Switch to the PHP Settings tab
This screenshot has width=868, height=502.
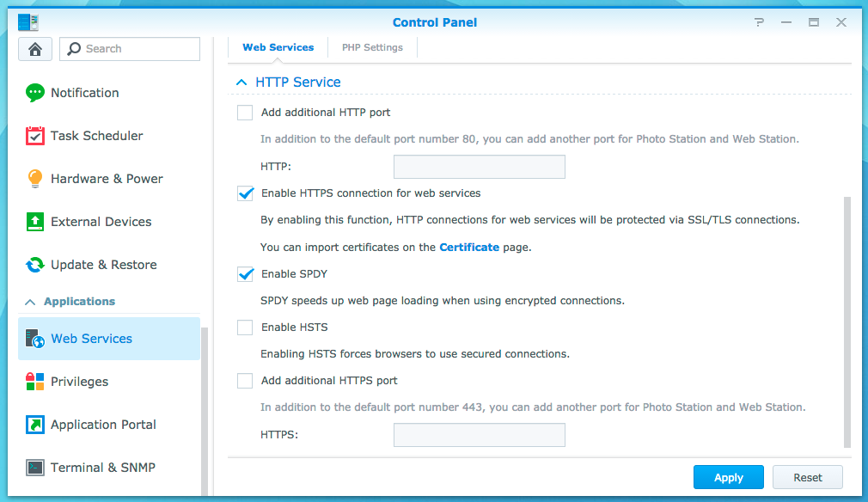372,48
